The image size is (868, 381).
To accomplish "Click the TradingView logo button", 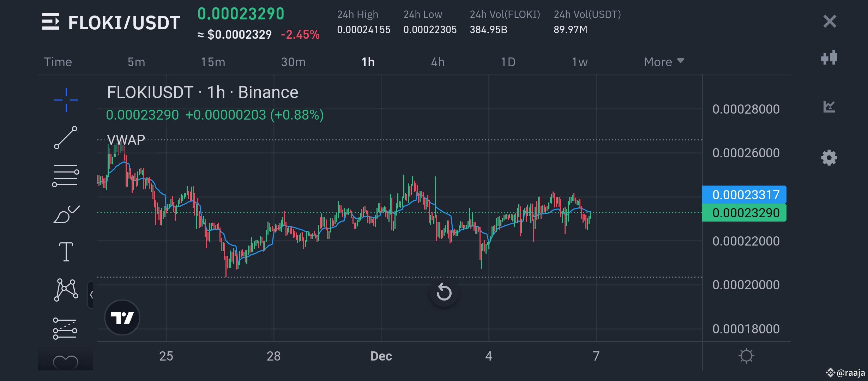I will pos(122,317).
